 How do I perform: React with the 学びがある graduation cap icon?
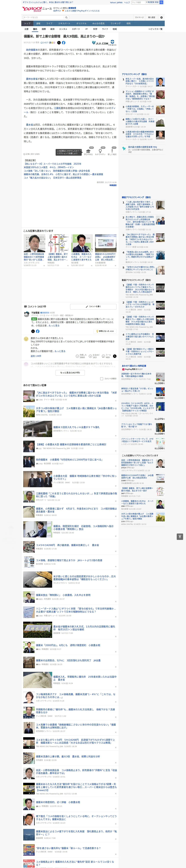[89, 151]
